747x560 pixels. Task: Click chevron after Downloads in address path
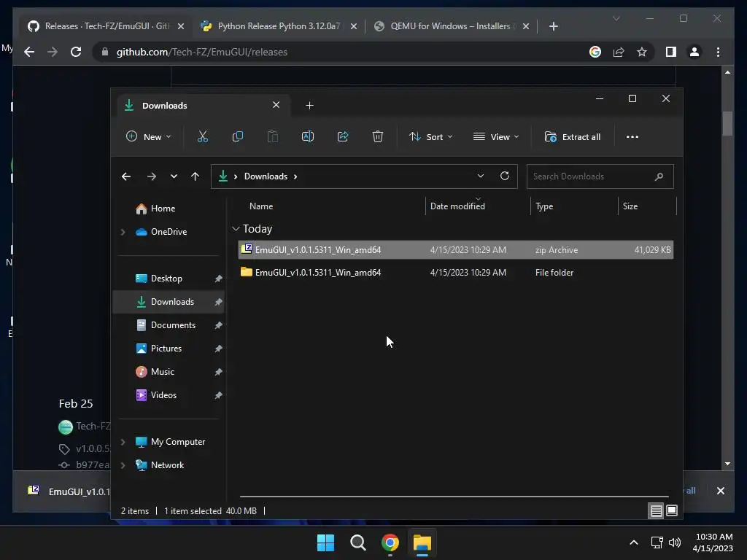pyautogui.click(x=295, y=176)
